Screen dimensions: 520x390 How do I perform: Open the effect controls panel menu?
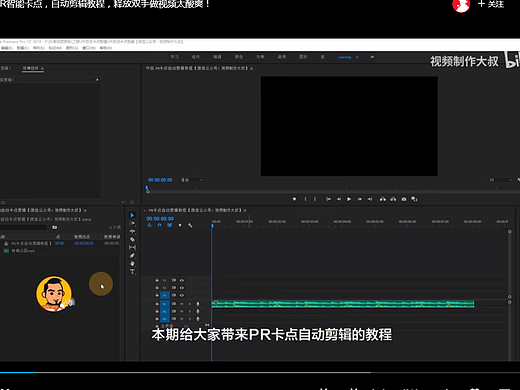coord(42,68)
